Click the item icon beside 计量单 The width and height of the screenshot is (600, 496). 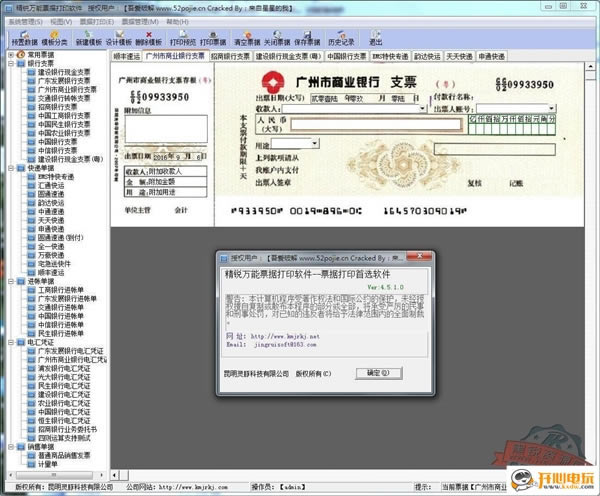click(31, 464)
